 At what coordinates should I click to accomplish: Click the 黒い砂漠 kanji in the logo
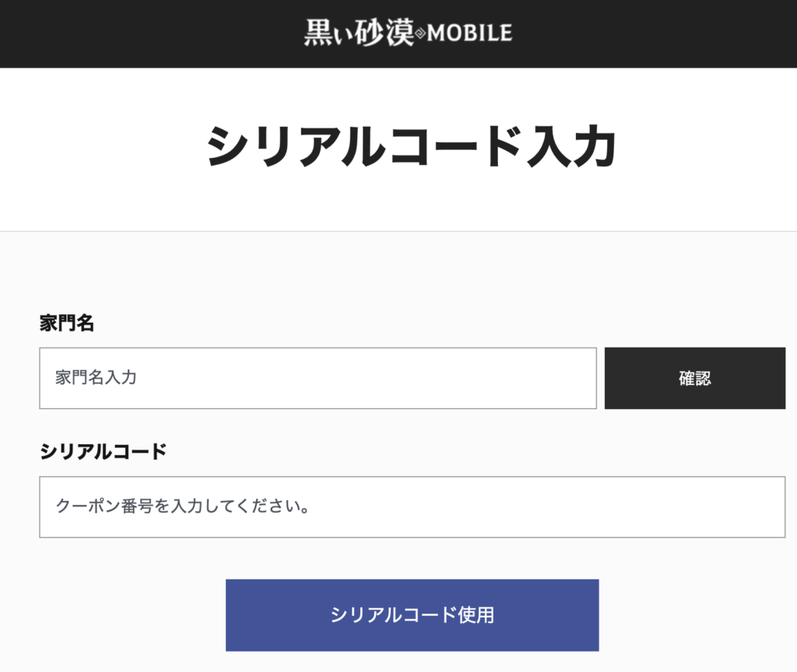pyautogui.click(x=358, y=33)
